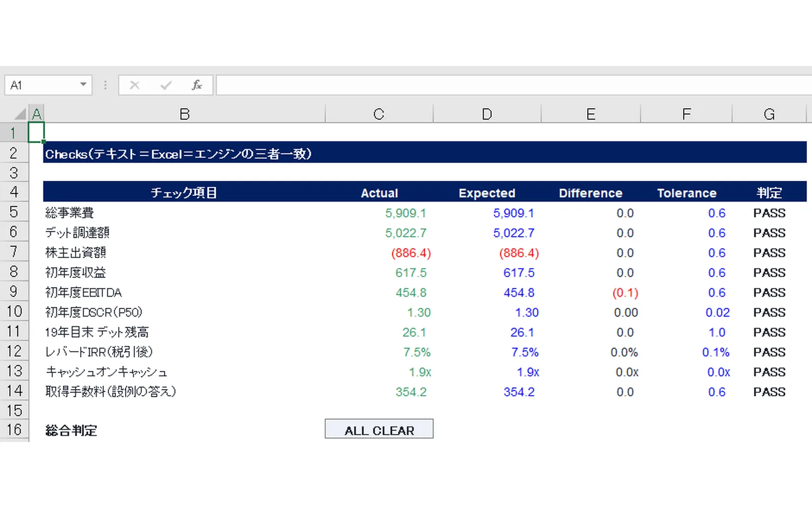
Task: Select column C header
Action: click(379, 114)
